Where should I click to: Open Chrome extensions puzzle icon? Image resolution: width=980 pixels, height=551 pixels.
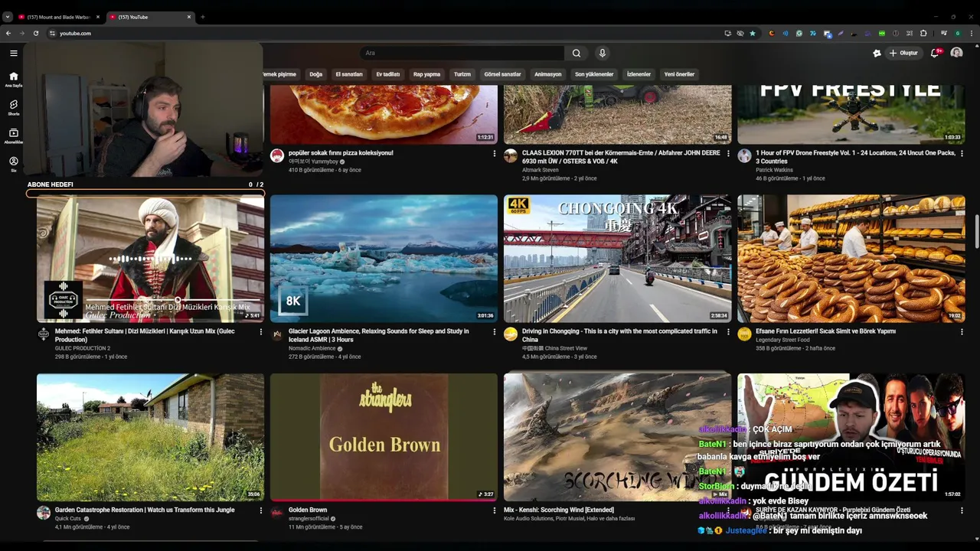click(923, 33)
